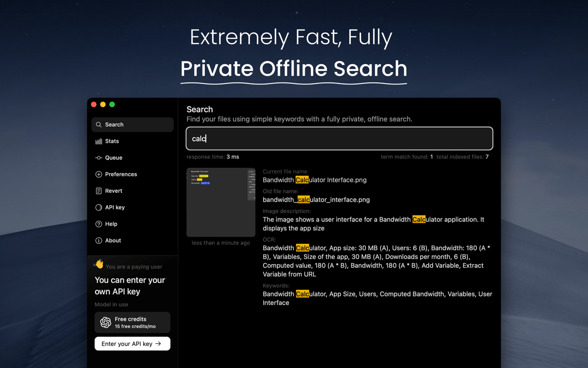Click the Stats bar chart icon
588x368 pixels.
[98, 141]
